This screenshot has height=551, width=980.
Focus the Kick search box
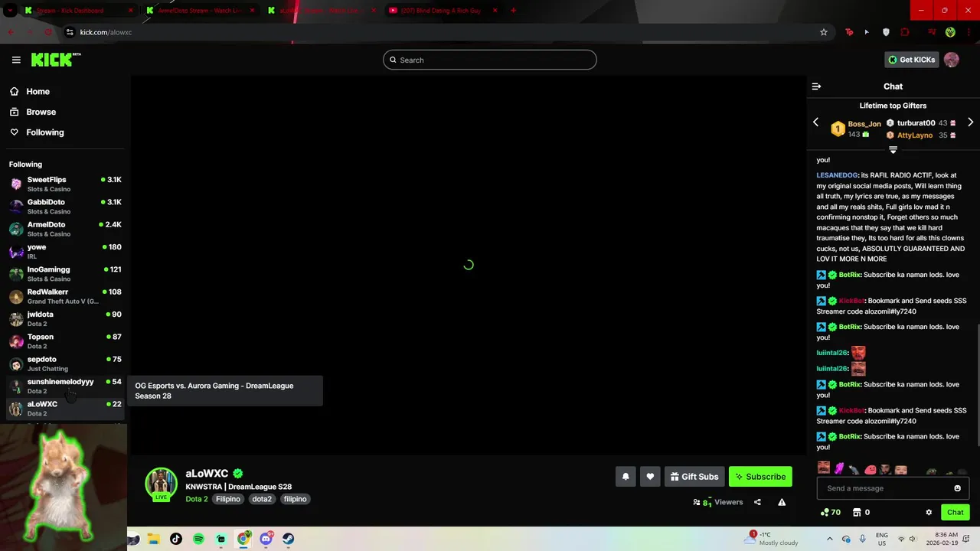pyautogui.click(x=490, y=60)
